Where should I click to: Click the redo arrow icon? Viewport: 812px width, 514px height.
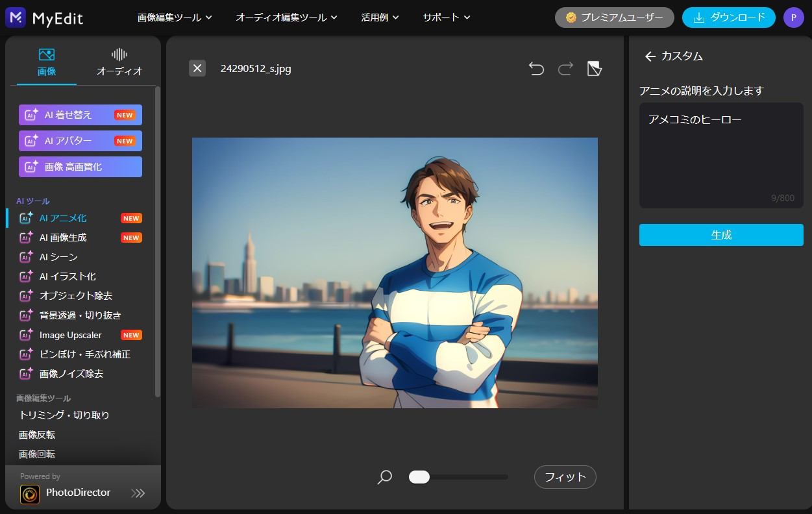565,69
